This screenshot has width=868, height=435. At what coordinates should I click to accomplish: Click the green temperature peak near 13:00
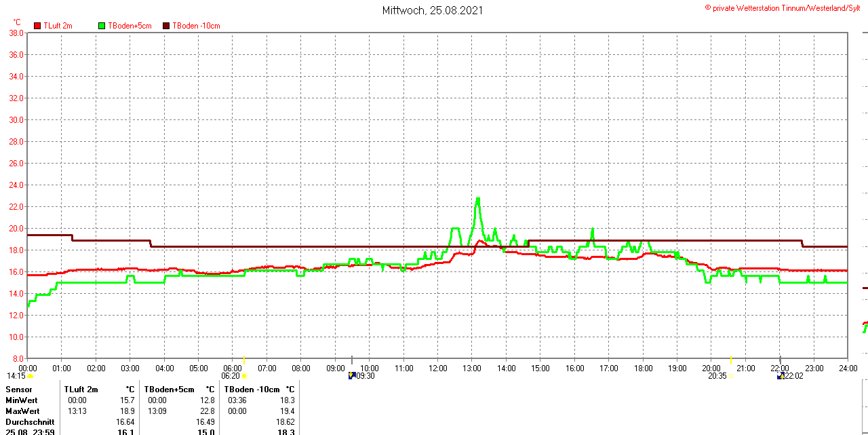click(x=478, y=200)
